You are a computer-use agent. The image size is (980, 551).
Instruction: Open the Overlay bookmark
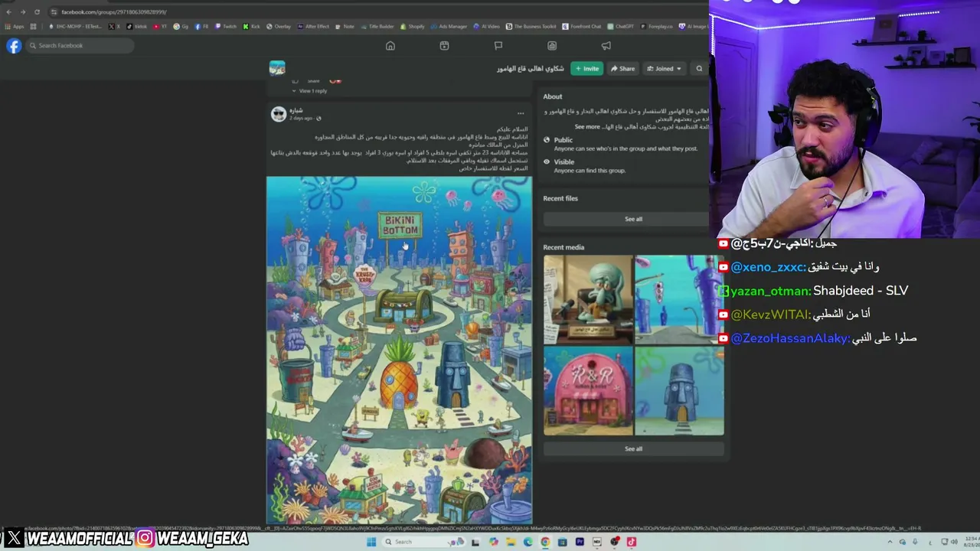[279, 27]
